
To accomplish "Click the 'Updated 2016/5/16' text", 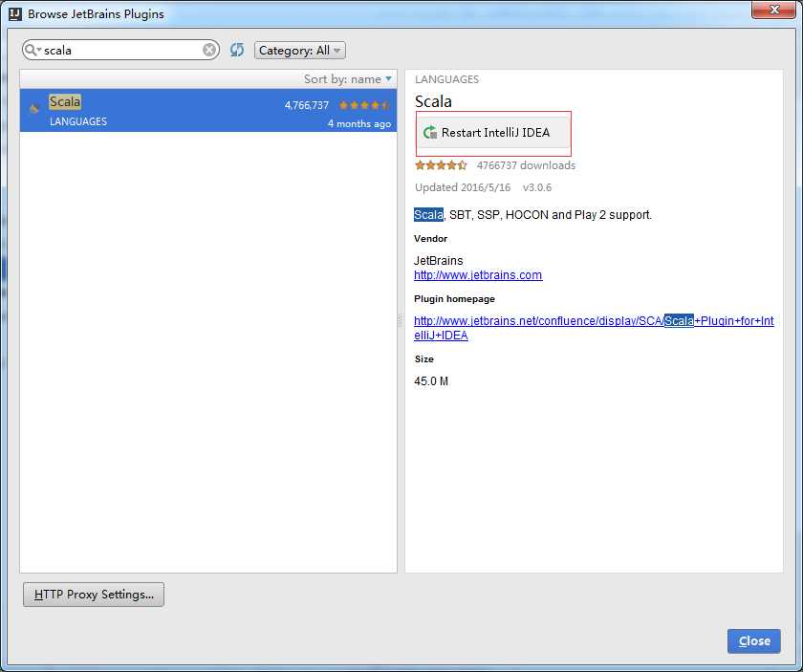I will click(x=463, y=187).
